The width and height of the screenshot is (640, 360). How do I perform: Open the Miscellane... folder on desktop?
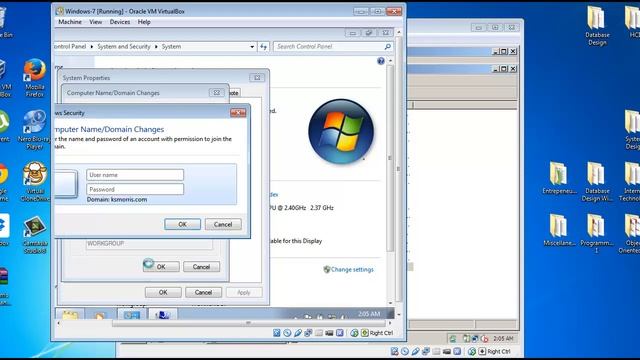click(559, 230)
